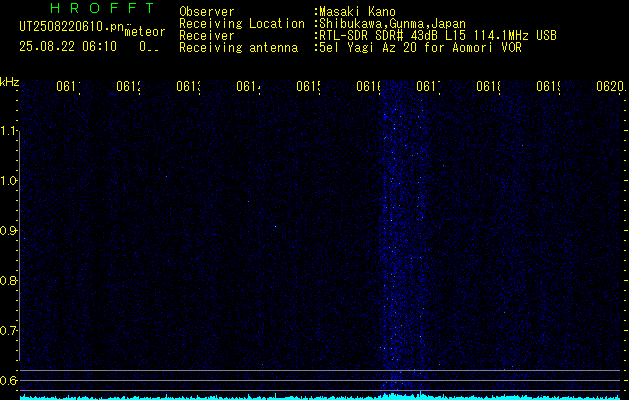Click the 0.9 kHz axis label
This screenshot has height=400, width=629.
(x=9, y=231)
